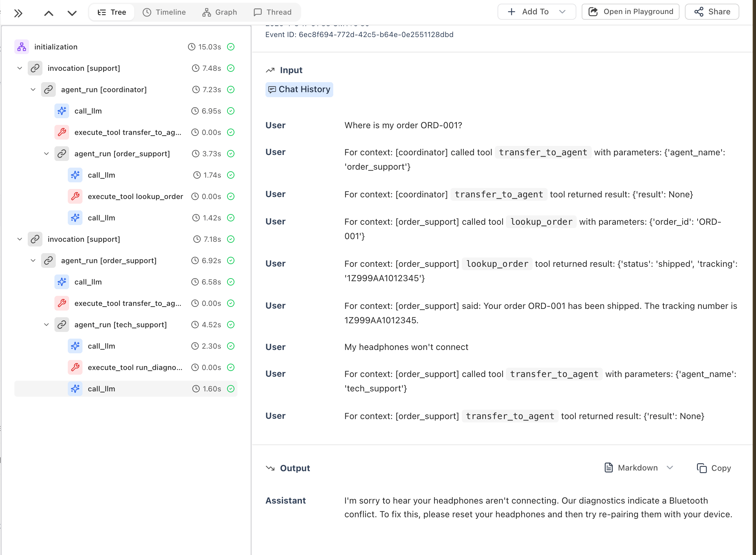Screen dimensions: 756x555
Task: Select chain icon of agent_run [tech_support]
Action: point(62,325)
